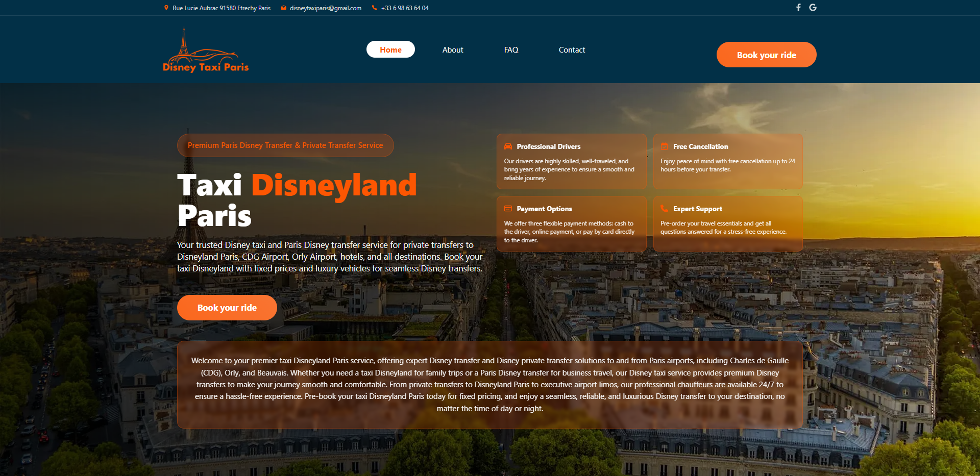This screenshot has height=476, width=980.
Task: Click the location pin icon before the address
Action: click(x=165, y=8)
